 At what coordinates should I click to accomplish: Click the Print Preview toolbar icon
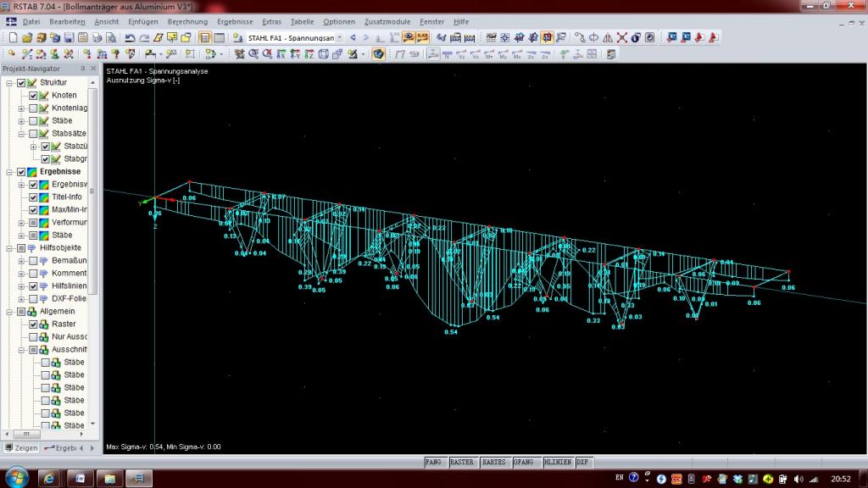[x=111, y=37]
